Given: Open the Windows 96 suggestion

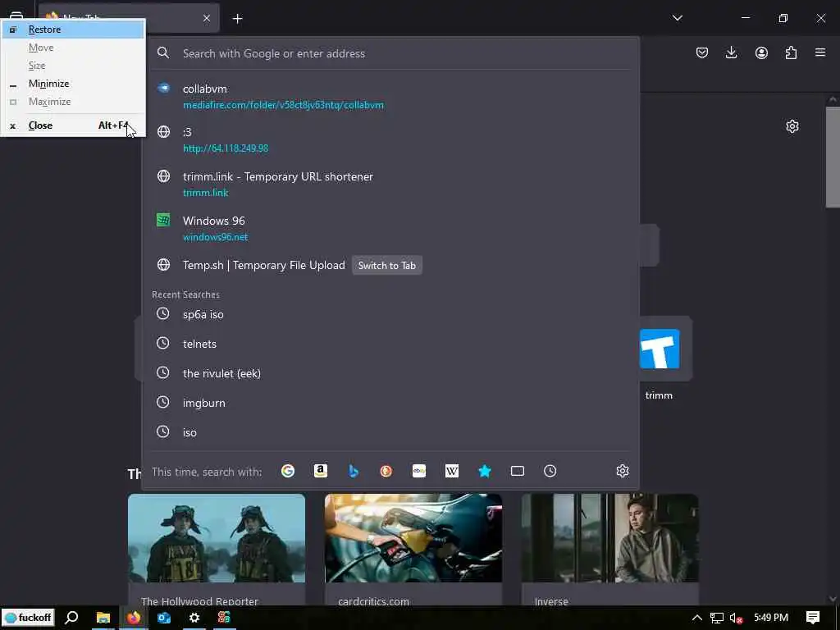Looking at the screenshot, I should (x=391, y=229).
